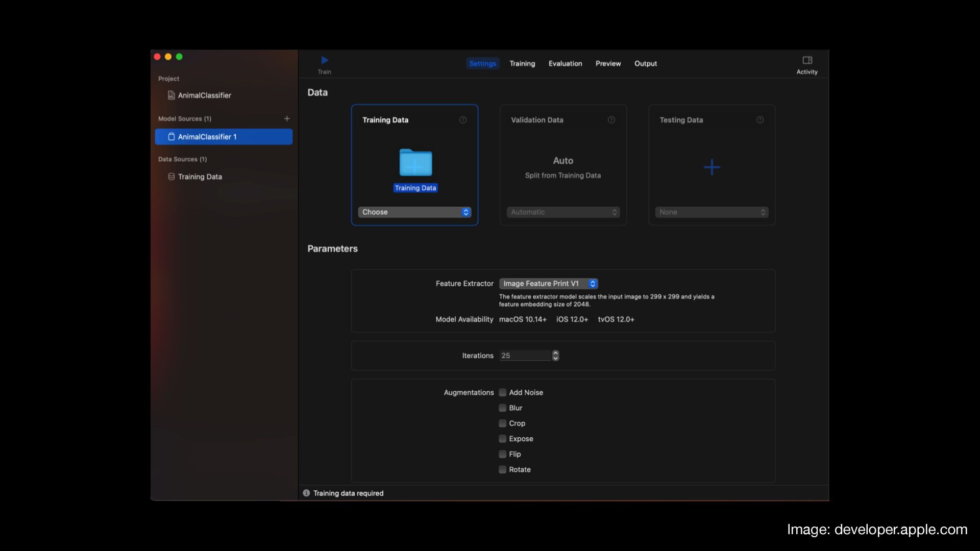The image size is (980, 551).
Task: Enable the Rotate augmentation checkbox
Action: pos(503,470)
